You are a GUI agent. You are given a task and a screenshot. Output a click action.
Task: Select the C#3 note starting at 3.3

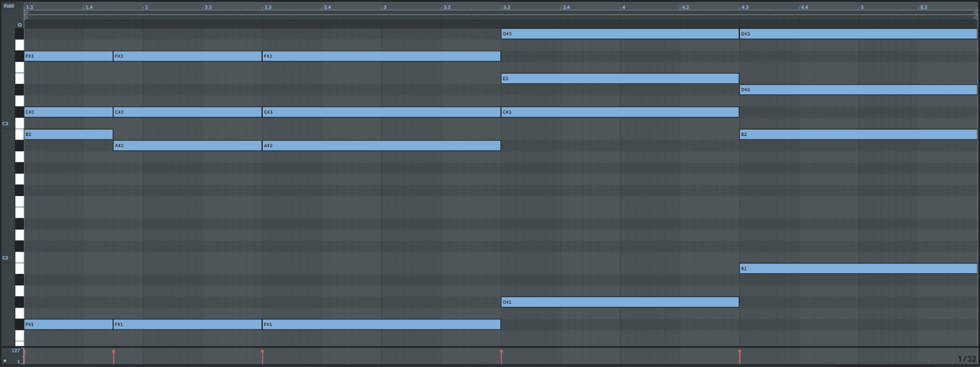620,112
